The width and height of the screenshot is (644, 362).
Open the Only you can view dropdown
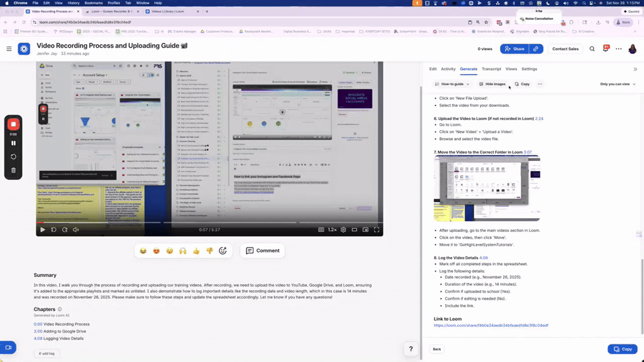618,84
